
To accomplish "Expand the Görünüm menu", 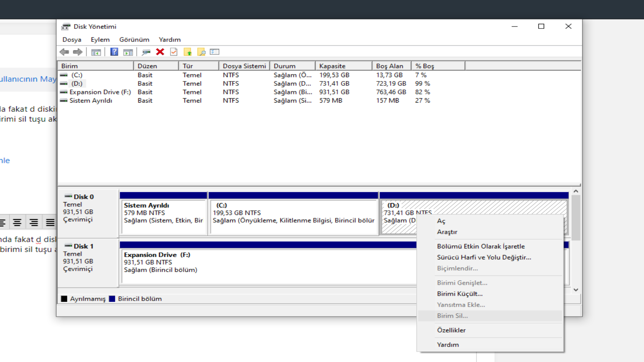I will (x=134, y=40).
